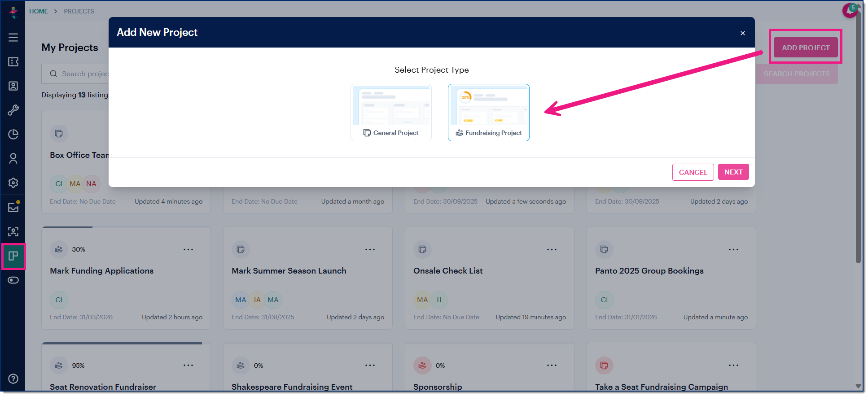Click the app logo at top left
The width and height of the screenshot is (868, 396).
pyautogui.click(x=13, y=12)
